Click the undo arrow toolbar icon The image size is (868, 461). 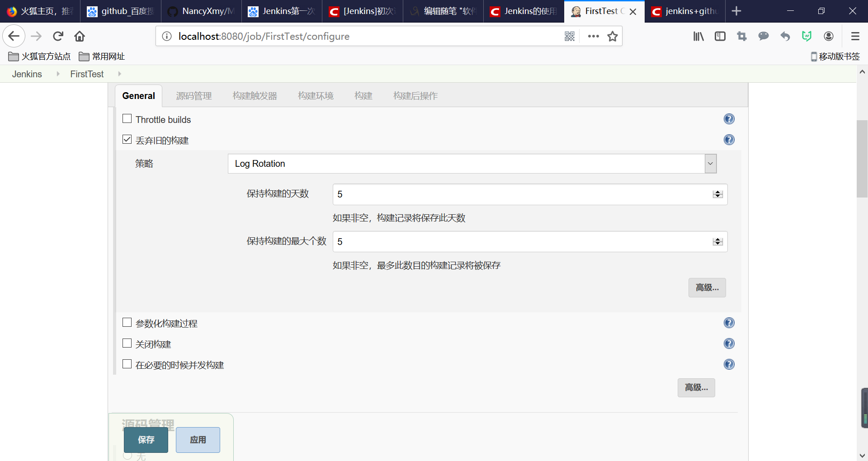(785, 36)
